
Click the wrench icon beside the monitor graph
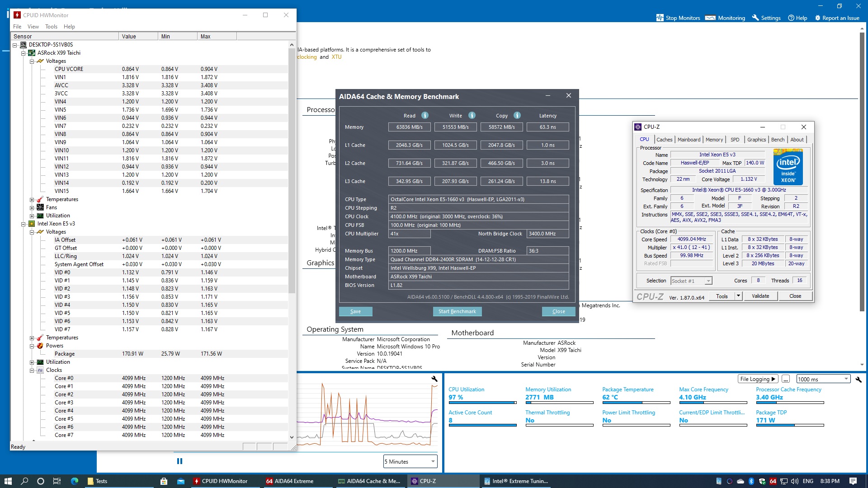(x=434, y=379)
